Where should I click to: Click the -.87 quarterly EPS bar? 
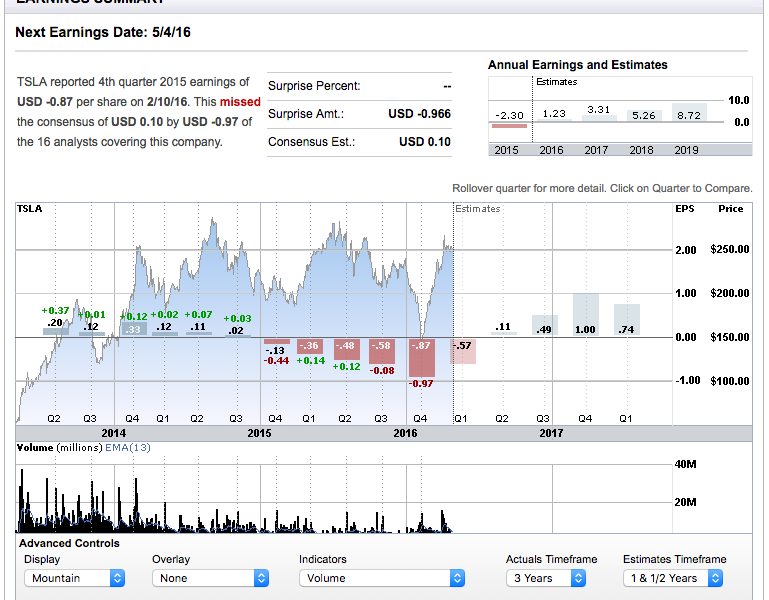[x=422, y=357]
